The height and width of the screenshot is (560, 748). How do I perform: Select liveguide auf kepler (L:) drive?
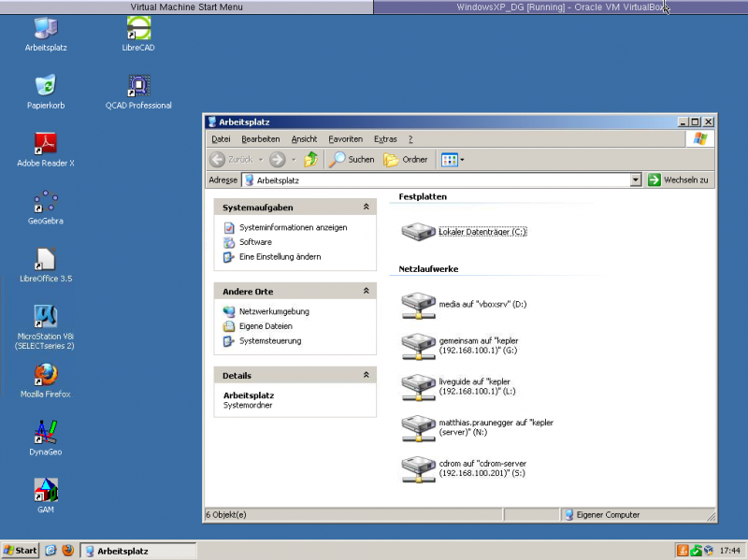tap(459, 387)
